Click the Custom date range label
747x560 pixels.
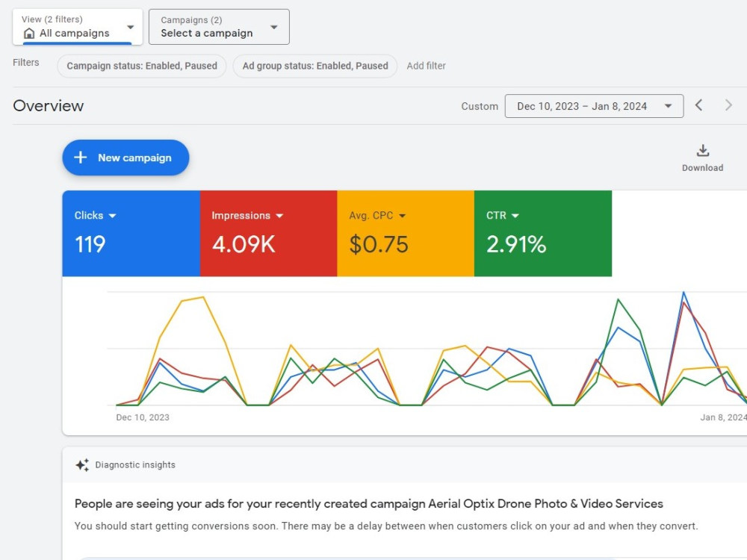(x=480, y=106)
